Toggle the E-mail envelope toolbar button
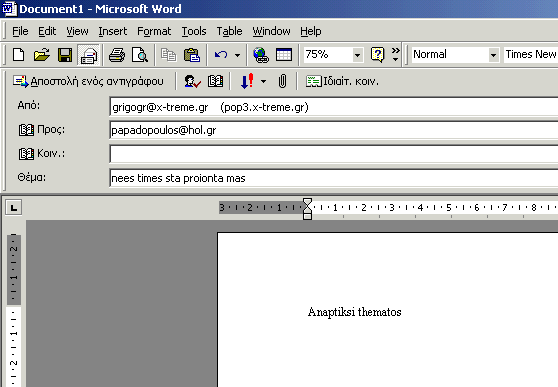 (x=89, y=56)
